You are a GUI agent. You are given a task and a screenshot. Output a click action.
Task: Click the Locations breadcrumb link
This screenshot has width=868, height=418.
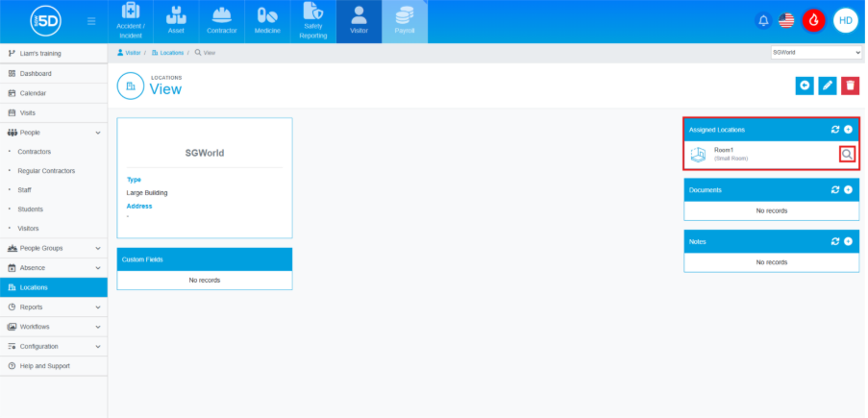[x=167, y=53]
